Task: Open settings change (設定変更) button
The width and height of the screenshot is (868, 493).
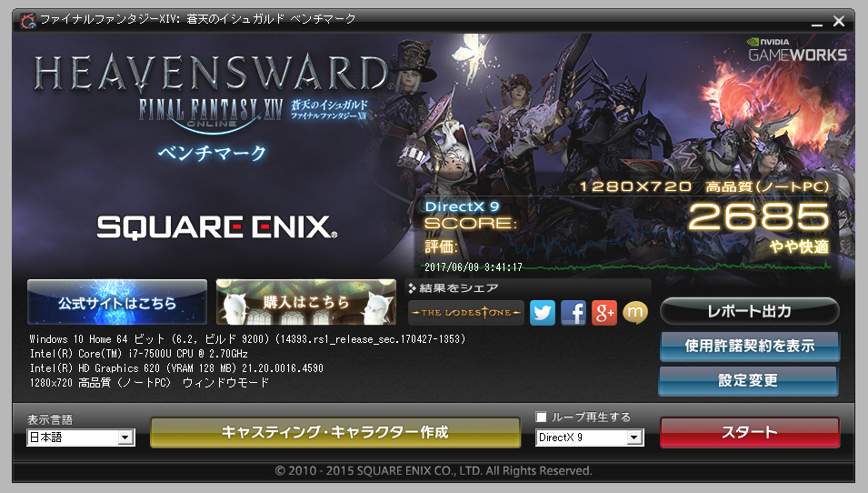Action: 748,380
